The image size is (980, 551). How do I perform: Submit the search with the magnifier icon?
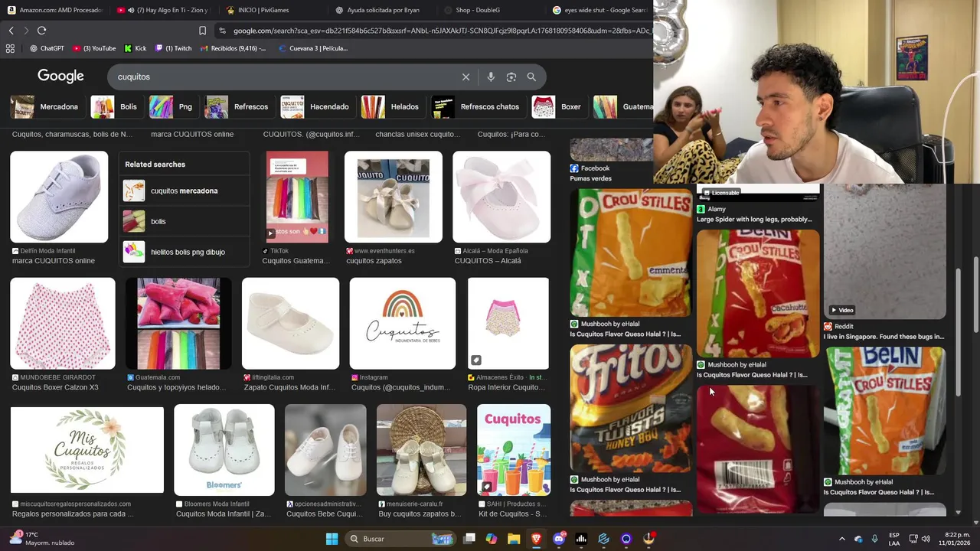pyautogui.click(x=531, y=77)
